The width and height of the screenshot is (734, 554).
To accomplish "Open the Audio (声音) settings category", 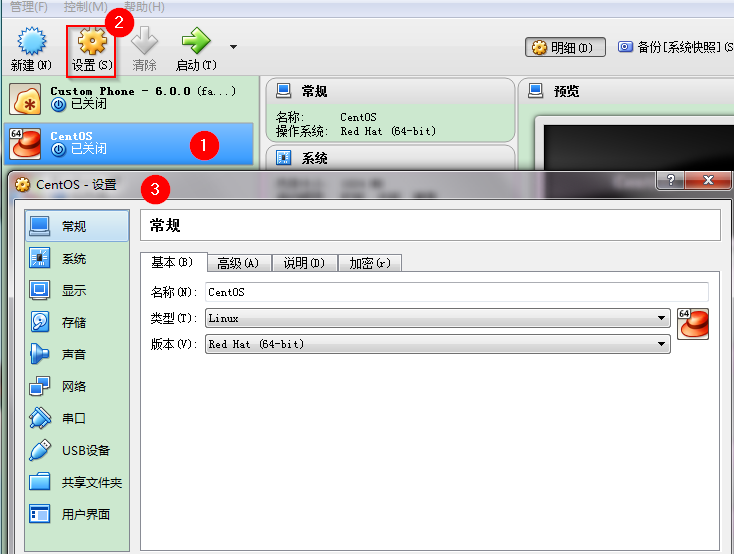I will tap(76, 355).
